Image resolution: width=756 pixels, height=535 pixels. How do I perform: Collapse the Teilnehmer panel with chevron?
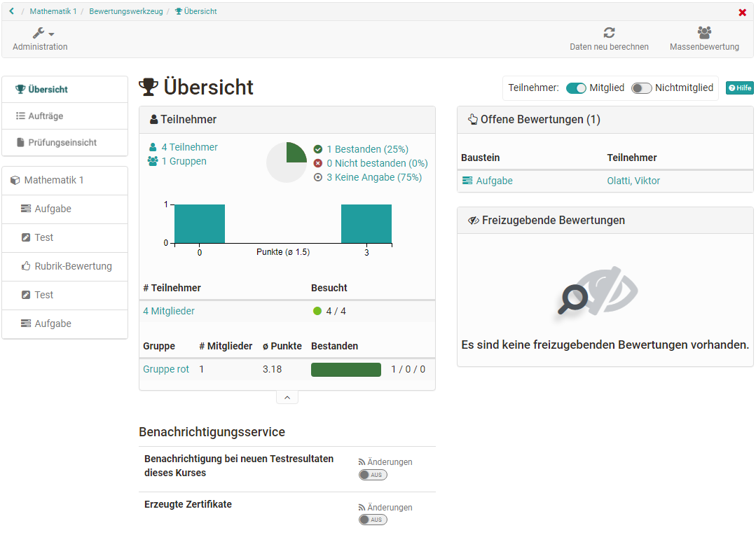[x=287, y=398]
